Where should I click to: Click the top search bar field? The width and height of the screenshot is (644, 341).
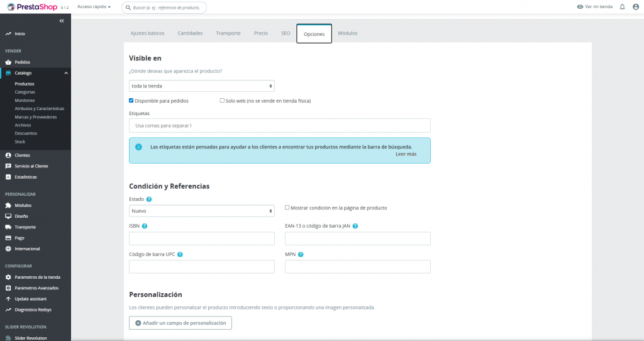click(164, 8)
